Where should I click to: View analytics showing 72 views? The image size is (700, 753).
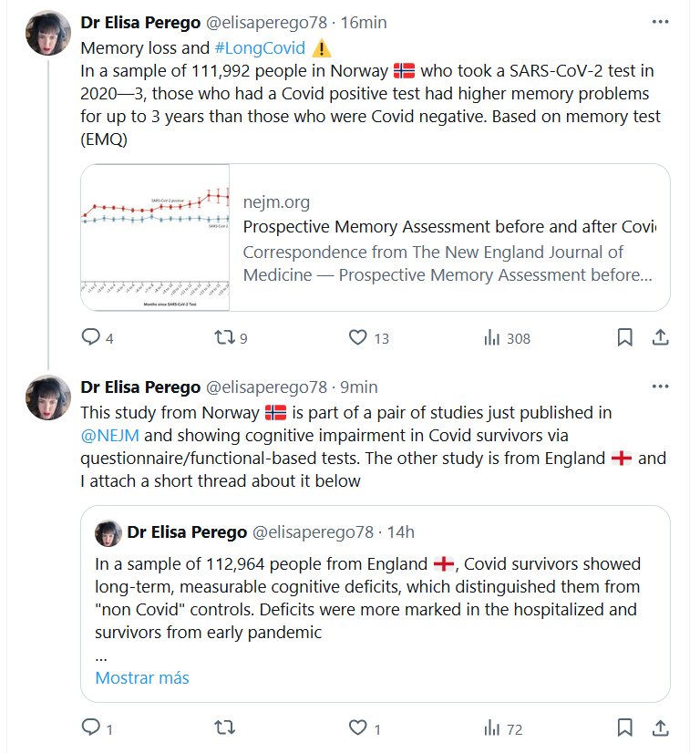click(492, 727)
